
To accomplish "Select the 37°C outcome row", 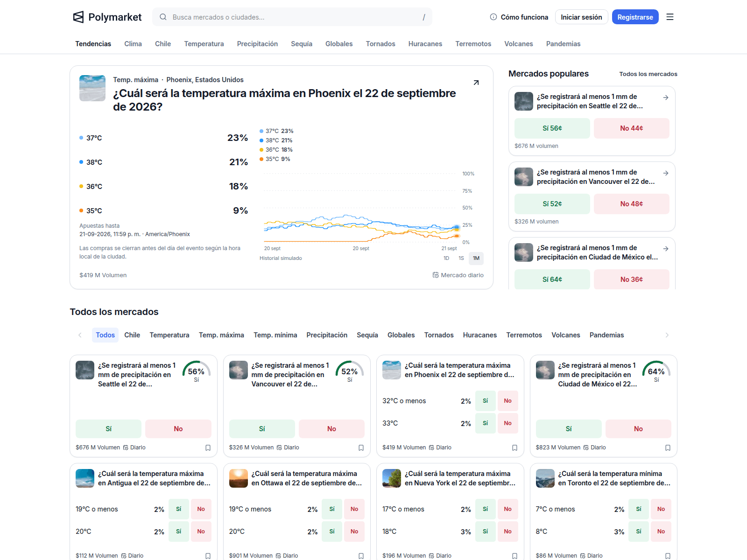I will point(163,138).
